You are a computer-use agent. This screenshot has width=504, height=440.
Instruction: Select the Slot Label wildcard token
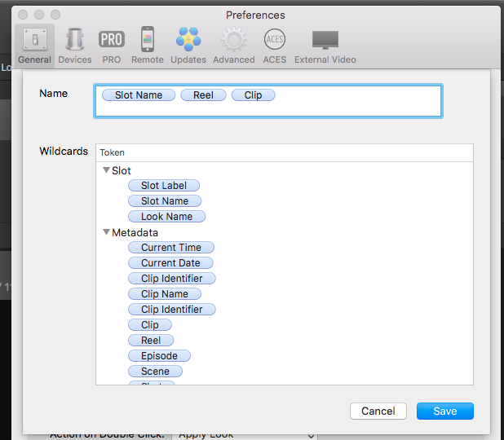163,186
